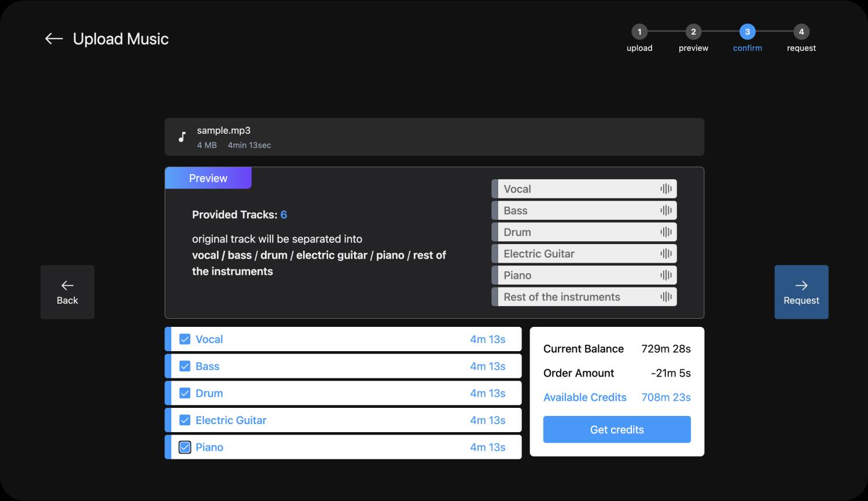Disable the Electric Guitar checkbox

[x=185, y=420]
